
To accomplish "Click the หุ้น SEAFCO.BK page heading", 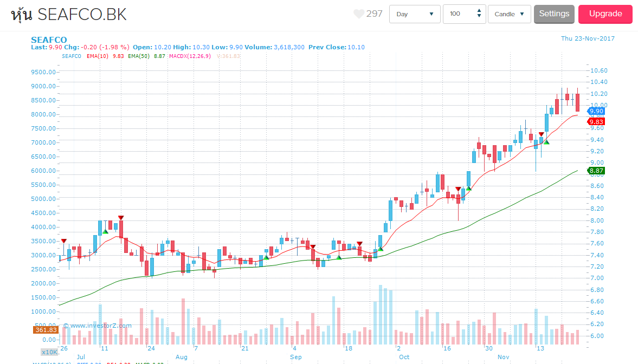I will point(69,15).
